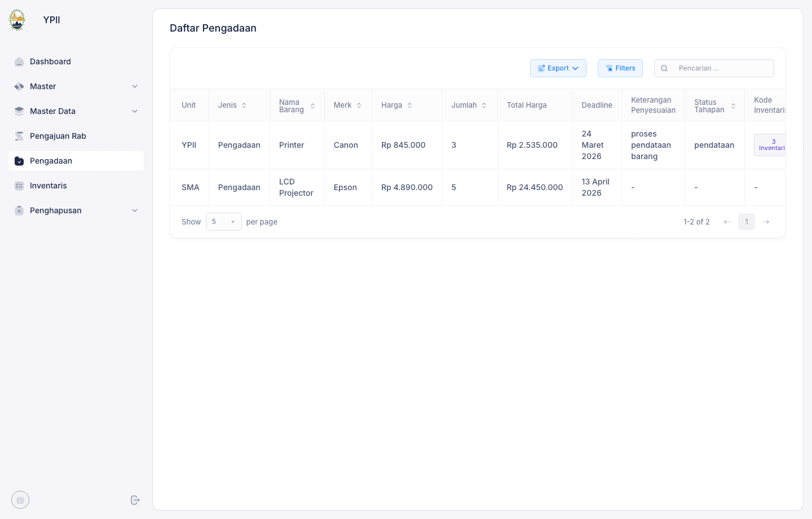This screenshot has height=519, width=812.
Task: Click the Pengadaan sidebar icon
Action: [x=19, y=161]
